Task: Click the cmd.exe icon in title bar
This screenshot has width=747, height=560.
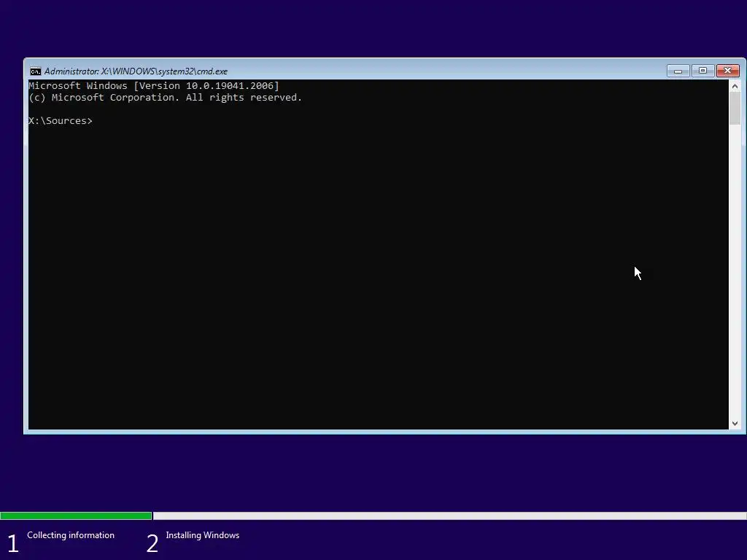Action: click(x=35, y=71)
